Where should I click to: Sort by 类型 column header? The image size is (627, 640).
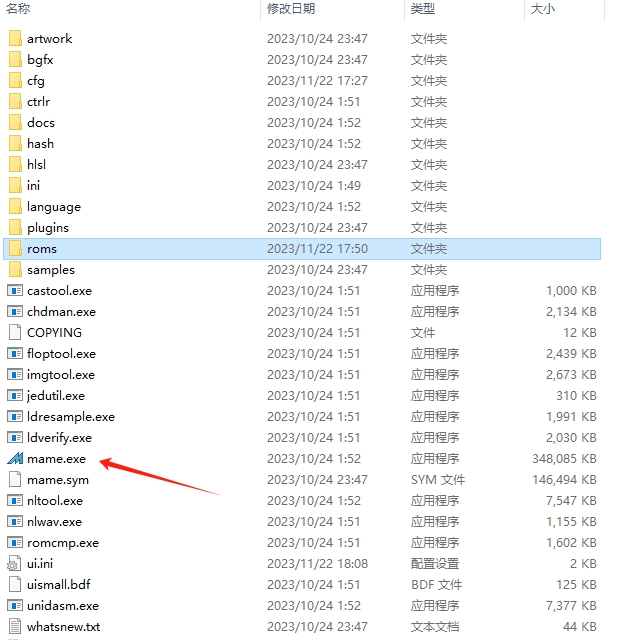[x=423, y=9]
